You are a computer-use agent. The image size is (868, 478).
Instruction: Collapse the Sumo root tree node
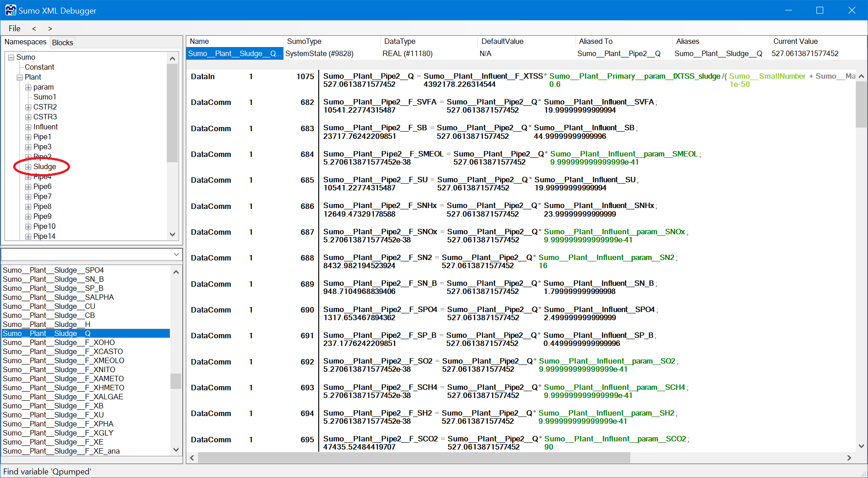coord(11,57)
